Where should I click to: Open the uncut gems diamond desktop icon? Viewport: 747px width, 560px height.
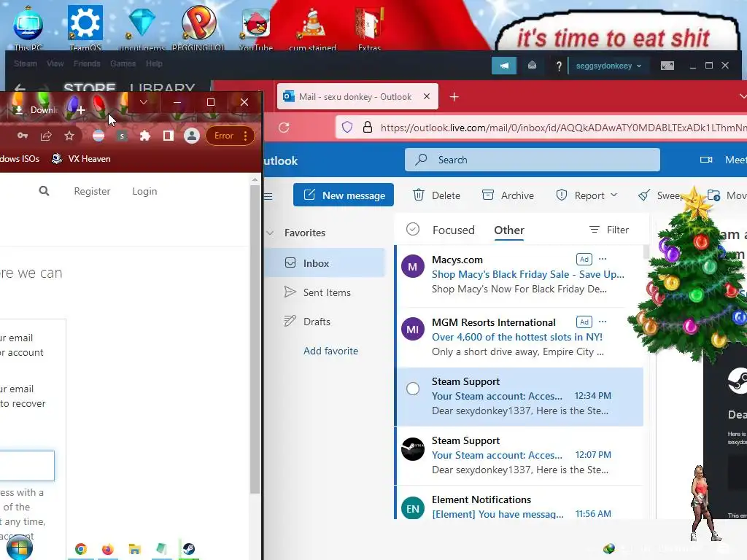(142, 26)
